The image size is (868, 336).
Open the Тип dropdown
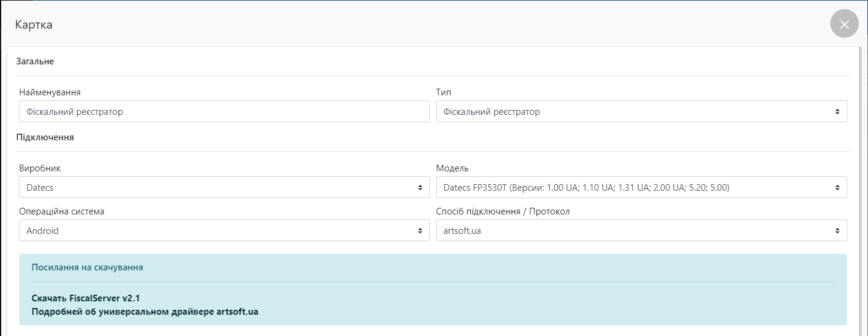tap(641, 112)
